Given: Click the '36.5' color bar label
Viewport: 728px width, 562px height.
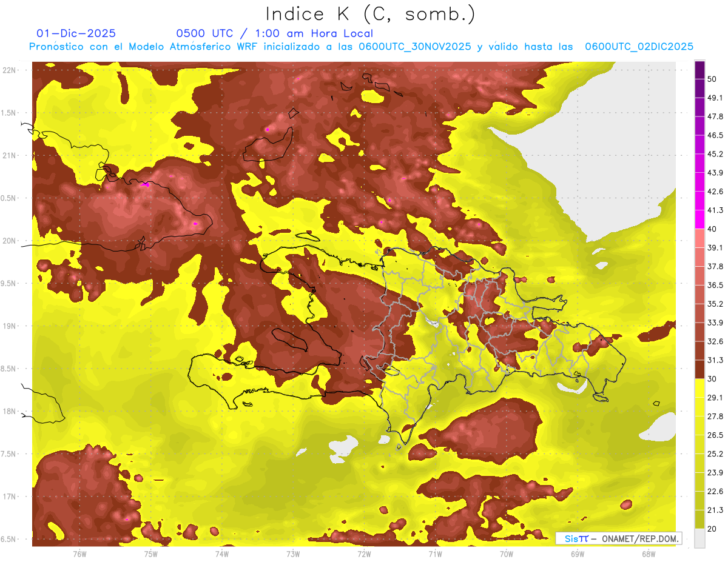Looking at the screenshot, I should click(715, 285).
